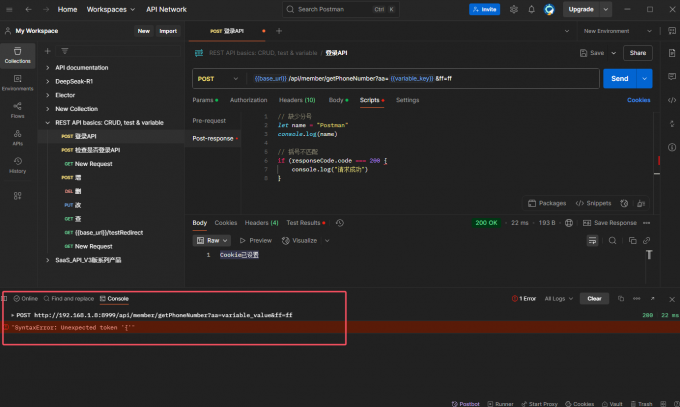Open the POST method dropdown
Screen dimensions: 680x407
pyautogui.click(x=218, y=79)
